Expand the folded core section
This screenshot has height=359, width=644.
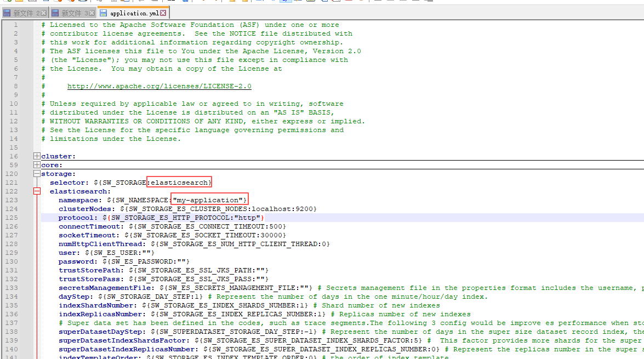36,164
